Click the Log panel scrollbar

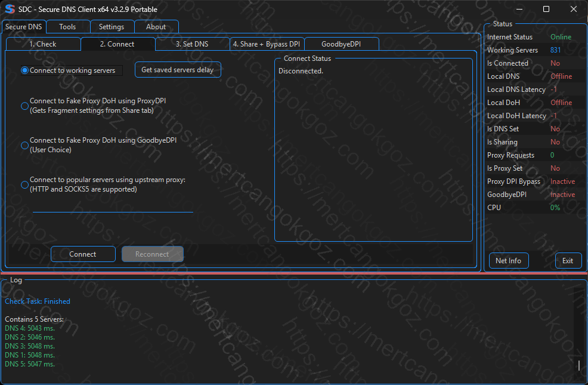[578, 364]
